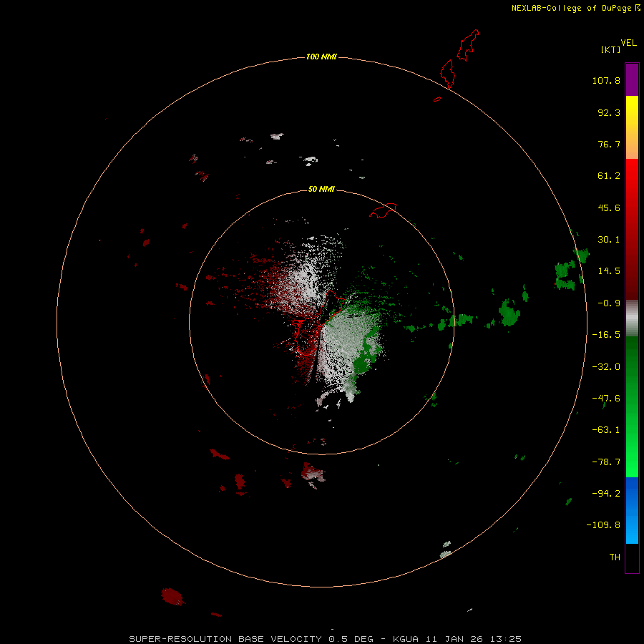This screenshot has height=644, width=644.
Task: Click the 100 NMI range ring label
Action: coord(321,57)
